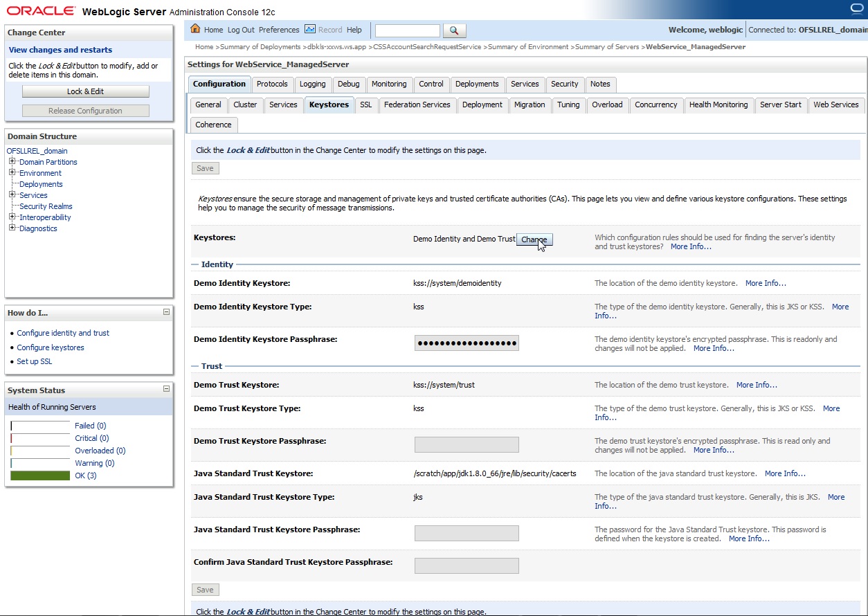Open the SSL subtab
Image resolution: width=868 pixels, height=616 pixels.
366,105
